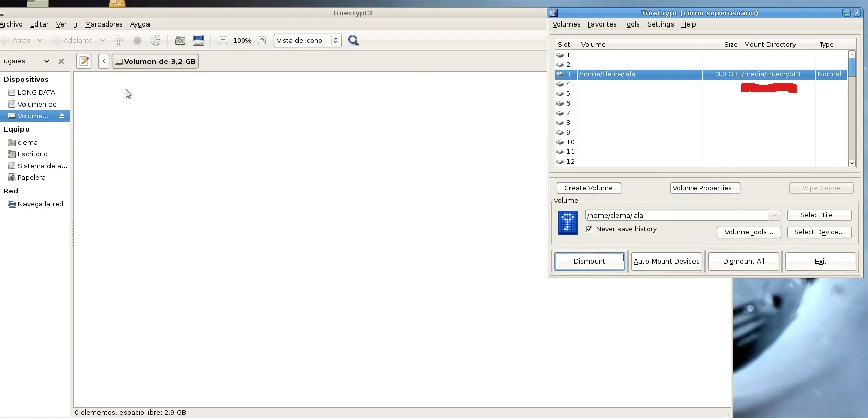Click the slot list scroll up arrow
868x418 pixels.
pos(852,54)
